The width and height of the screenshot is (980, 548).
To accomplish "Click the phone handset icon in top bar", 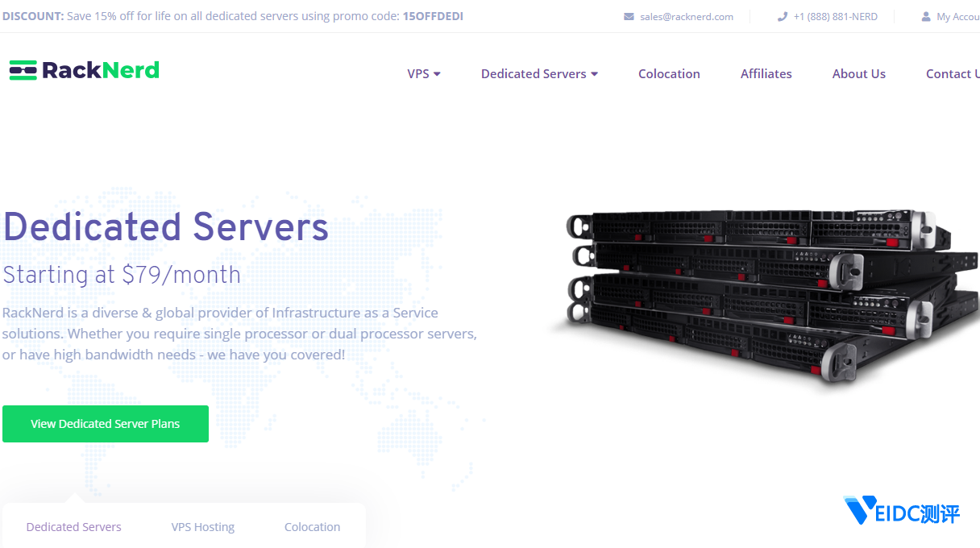I will pos(782,17).
